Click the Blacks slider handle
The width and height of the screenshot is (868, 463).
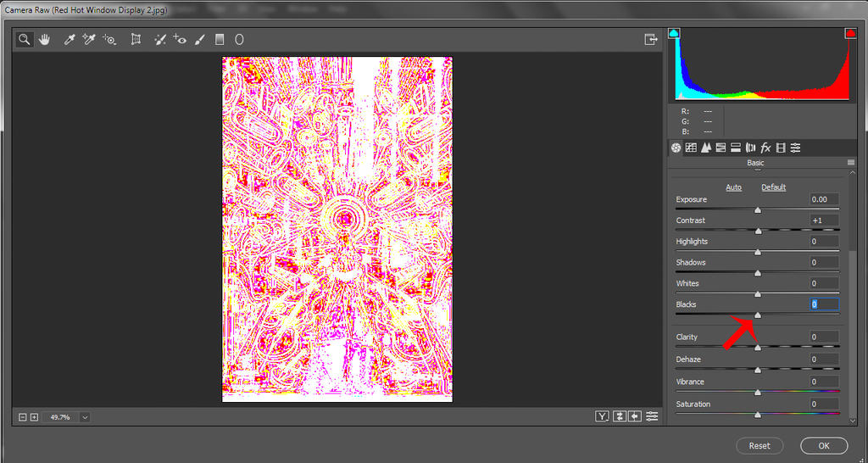tap(758, 315)
